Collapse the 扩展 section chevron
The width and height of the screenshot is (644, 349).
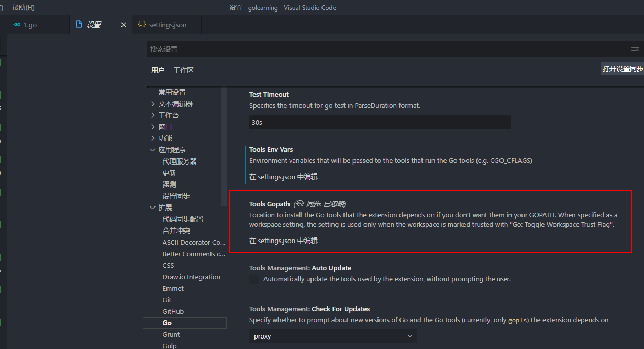tap(153, 208)
